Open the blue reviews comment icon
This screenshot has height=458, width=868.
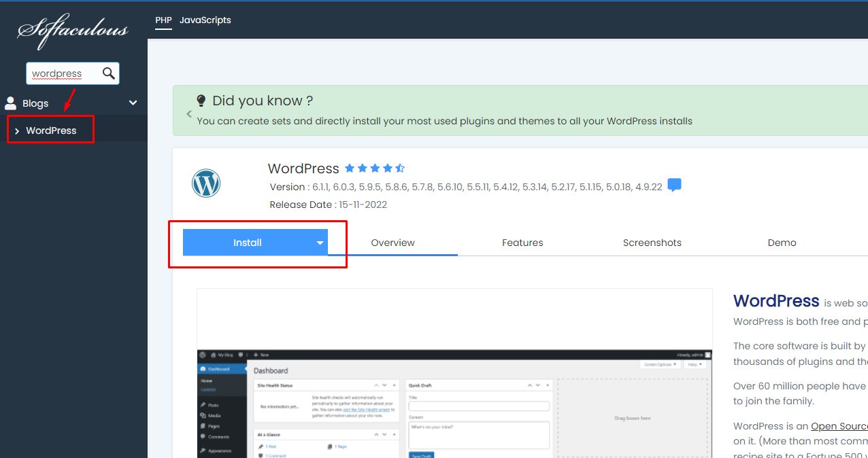(674, 185)
